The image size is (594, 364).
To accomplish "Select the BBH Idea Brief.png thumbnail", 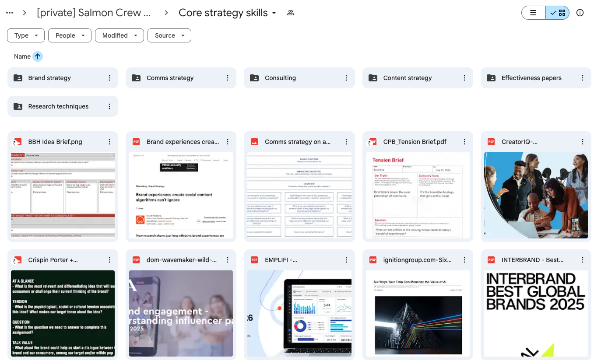I will (63, 195).
